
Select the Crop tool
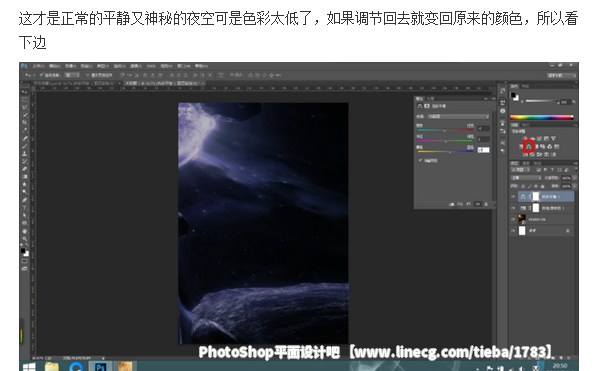[x=25, y=122]
